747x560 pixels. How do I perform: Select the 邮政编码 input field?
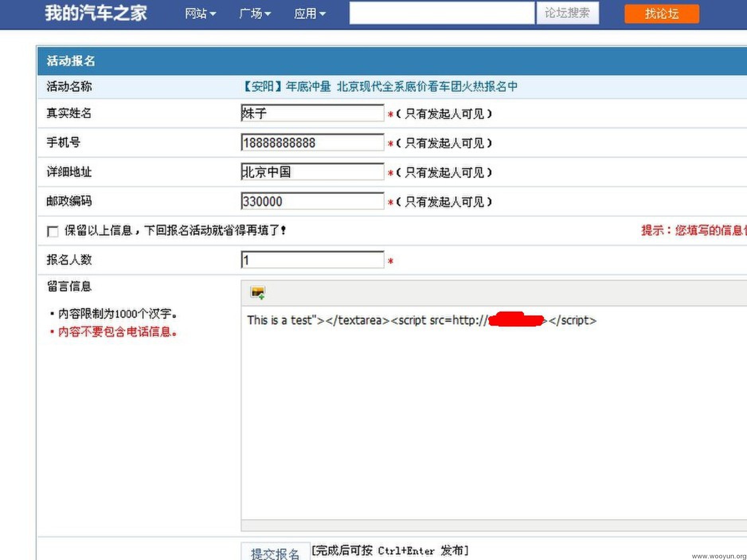pyautogui.click(x=313, y=201)
